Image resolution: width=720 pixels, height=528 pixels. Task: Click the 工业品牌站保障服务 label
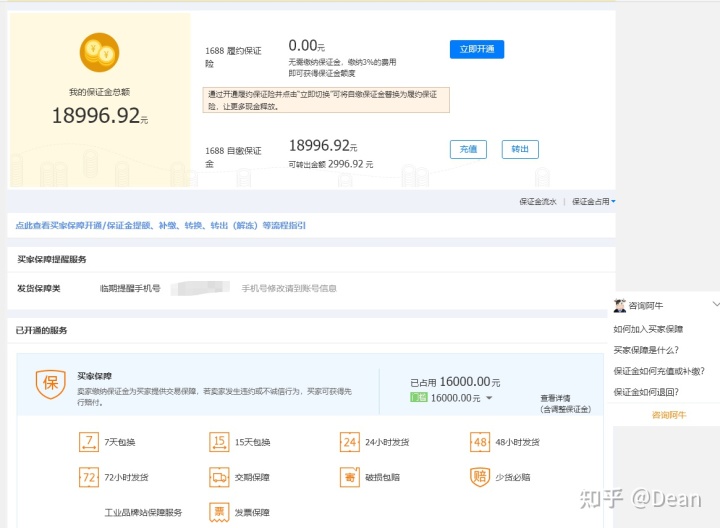(143, 512)
